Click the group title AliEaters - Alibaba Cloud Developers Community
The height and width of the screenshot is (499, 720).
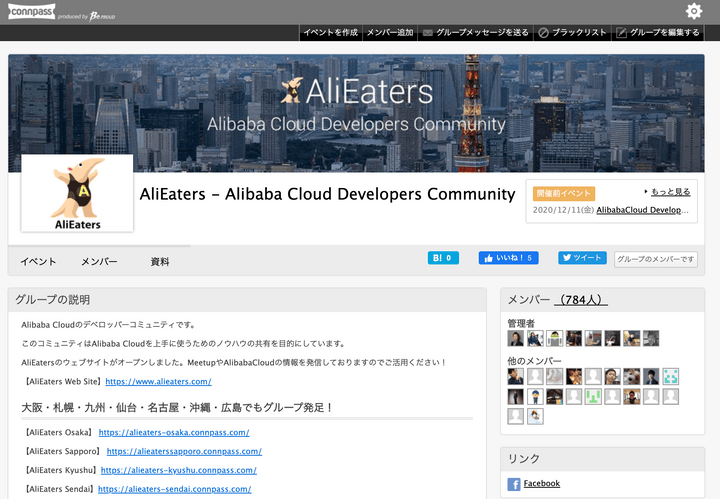click(x=327, y=194)
